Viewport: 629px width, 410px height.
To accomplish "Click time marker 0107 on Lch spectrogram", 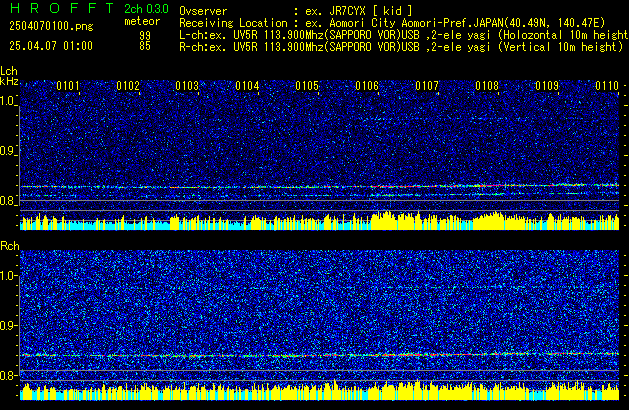I will point(427,86).
